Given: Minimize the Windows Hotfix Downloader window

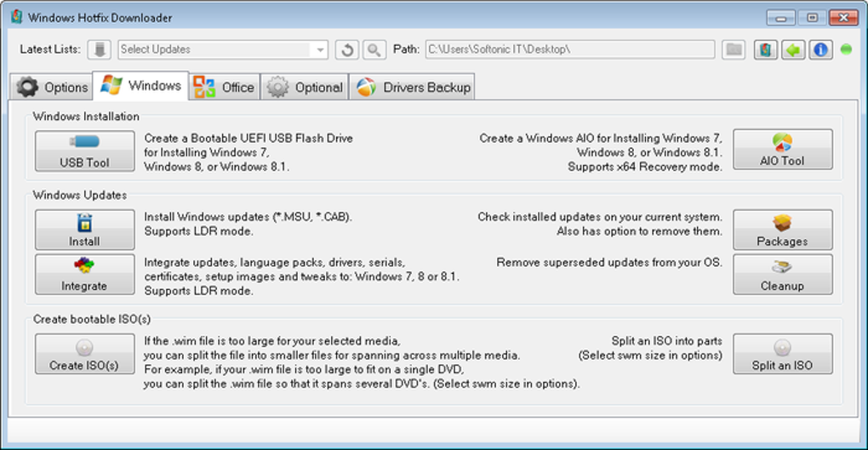Looking at the screenshot, I should (781, 18).
